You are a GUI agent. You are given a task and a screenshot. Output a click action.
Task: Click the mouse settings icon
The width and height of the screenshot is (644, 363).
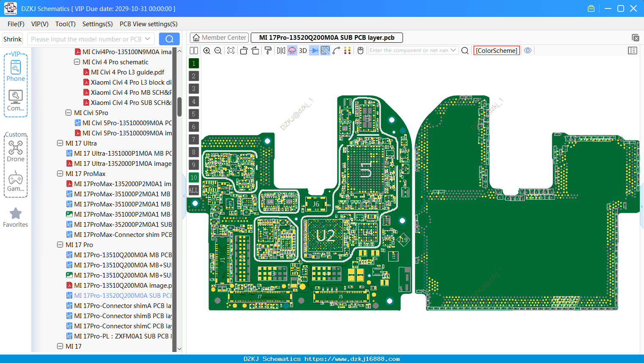[361, 50]
